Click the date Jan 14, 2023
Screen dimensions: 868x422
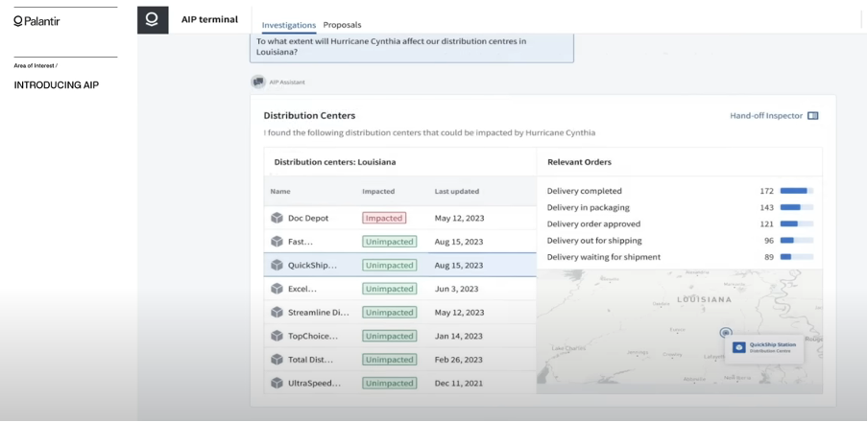coord(458,336)
